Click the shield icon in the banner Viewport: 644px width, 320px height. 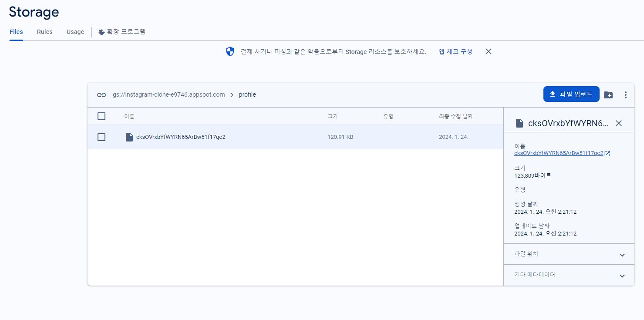tap(230, 52)
